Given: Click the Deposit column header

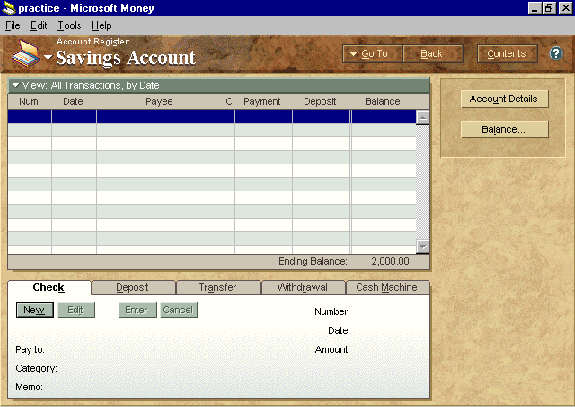Looking at the screenshot, I should [x=320, y=102].
